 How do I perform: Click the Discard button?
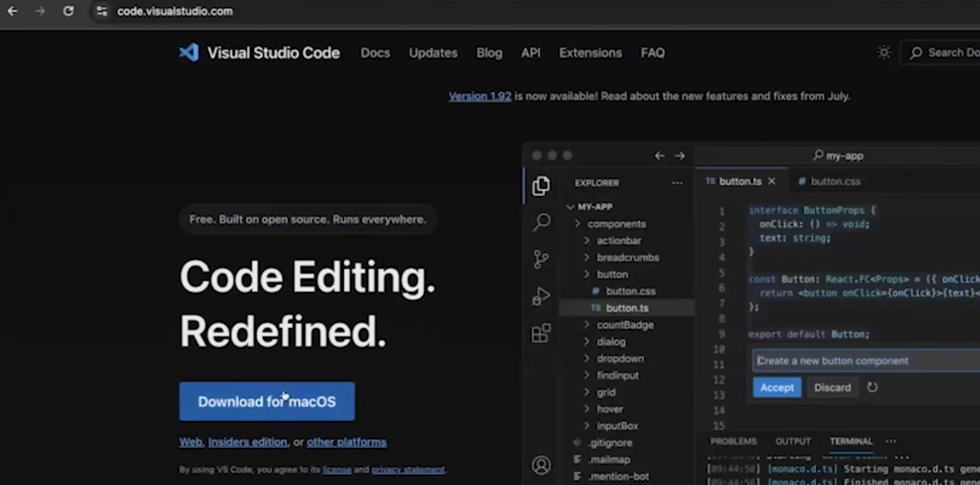pos(832,387)
